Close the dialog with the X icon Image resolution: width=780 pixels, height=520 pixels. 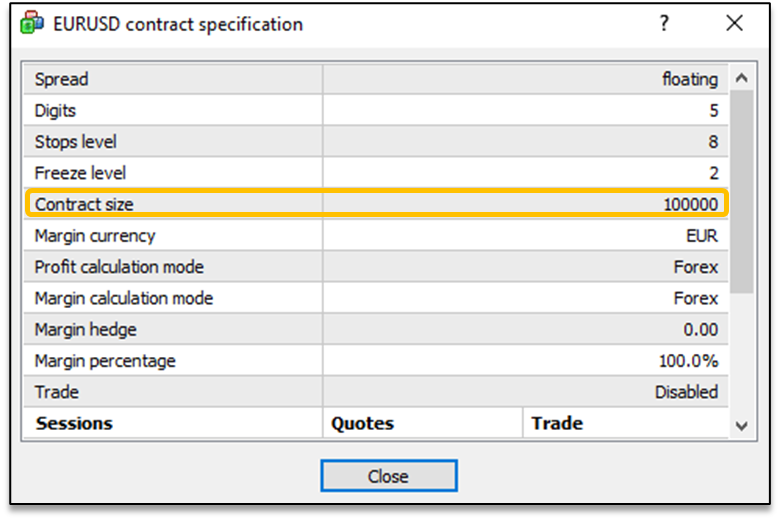(734, 23)
